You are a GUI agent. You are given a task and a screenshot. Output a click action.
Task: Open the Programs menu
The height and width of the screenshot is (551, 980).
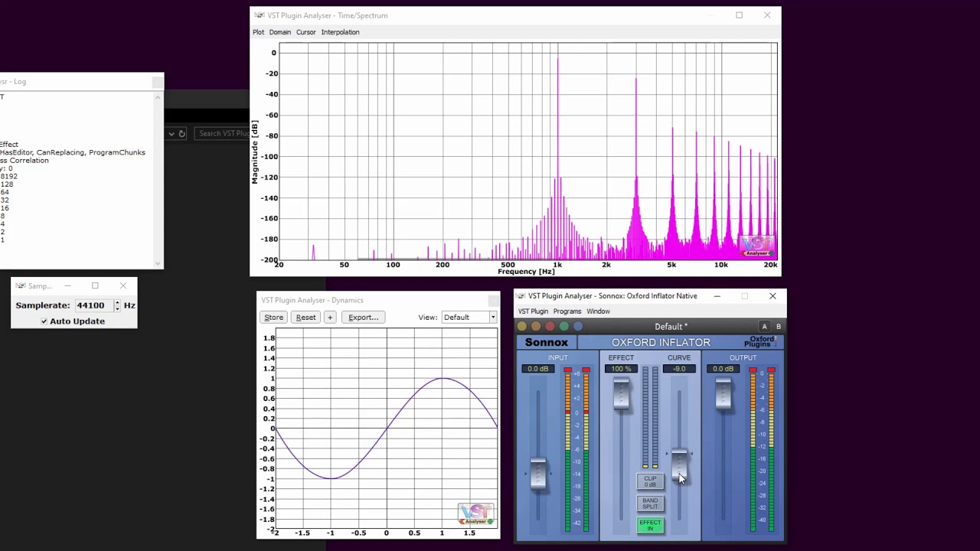click(567, 311)
